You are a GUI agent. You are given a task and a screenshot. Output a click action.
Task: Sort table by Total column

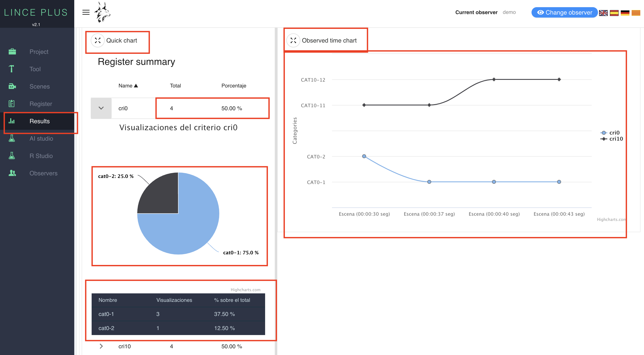(x=175, y=86)
